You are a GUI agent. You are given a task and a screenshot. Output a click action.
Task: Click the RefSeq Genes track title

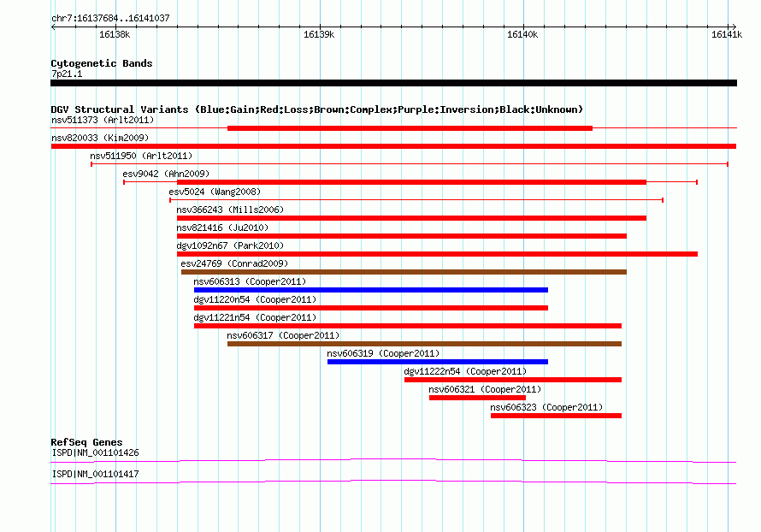[x=86, y=442]
